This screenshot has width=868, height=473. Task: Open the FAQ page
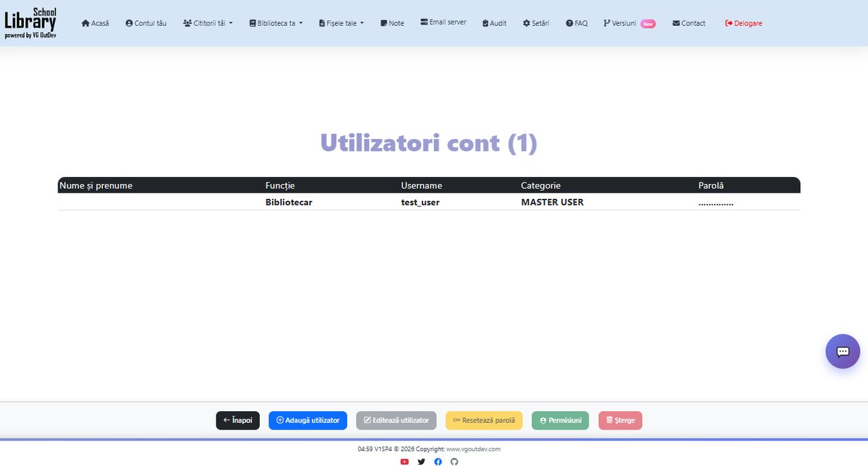pos(577,23)
